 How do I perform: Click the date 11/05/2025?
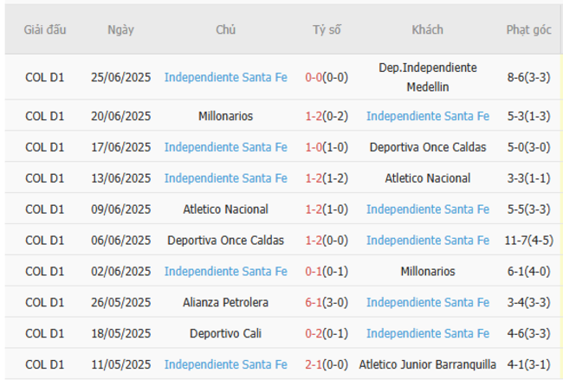tap(120, 364)
